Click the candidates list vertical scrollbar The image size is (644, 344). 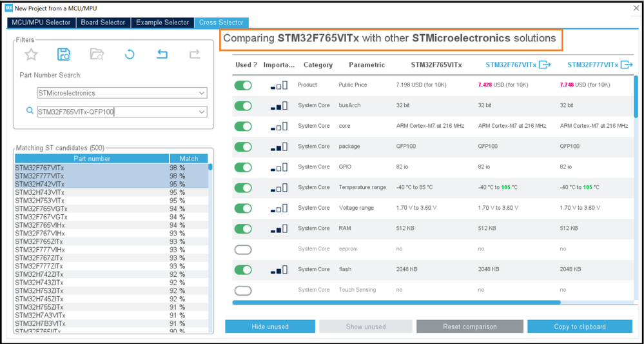pos(210,167)
